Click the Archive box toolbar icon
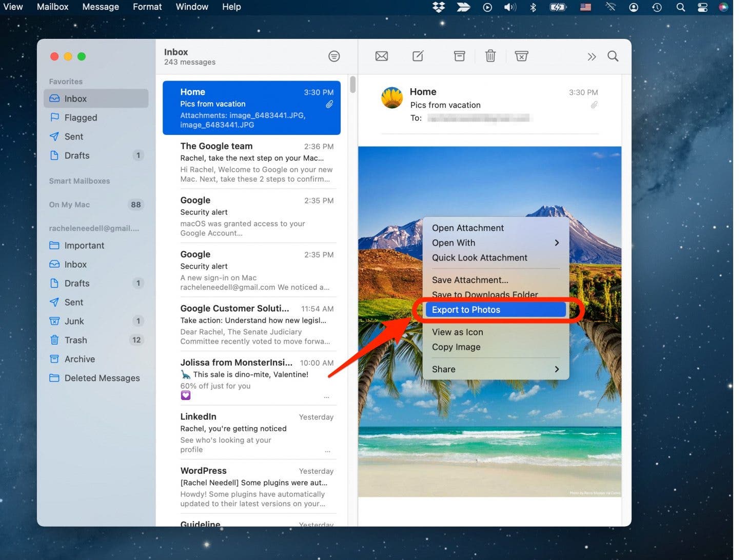Screen dimensions: 747x560 tap(459, 56)
